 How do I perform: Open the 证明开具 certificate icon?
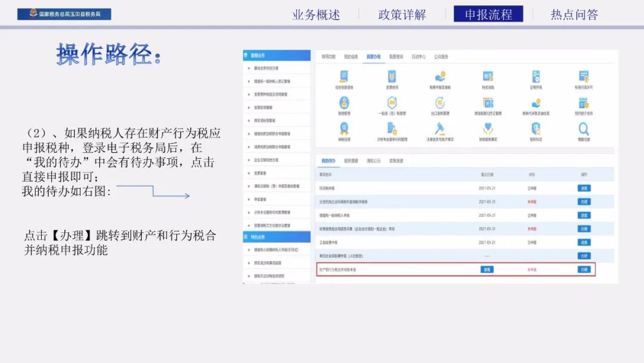tap(536, 77)
